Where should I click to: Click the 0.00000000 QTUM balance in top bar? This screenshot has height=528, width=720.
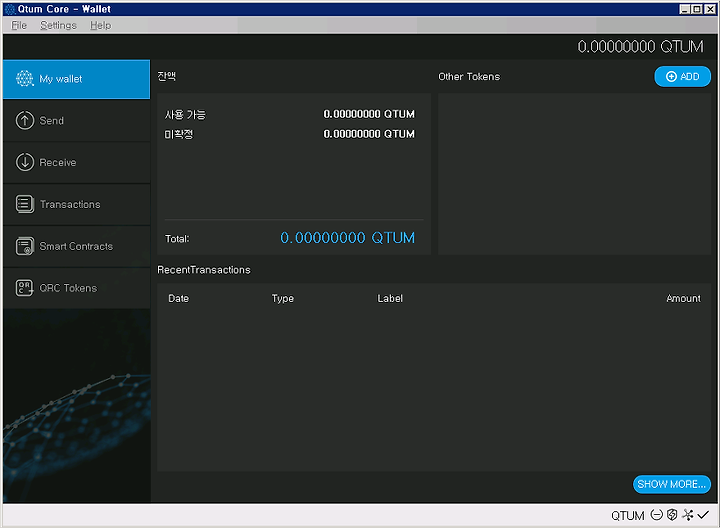[640, 46]
